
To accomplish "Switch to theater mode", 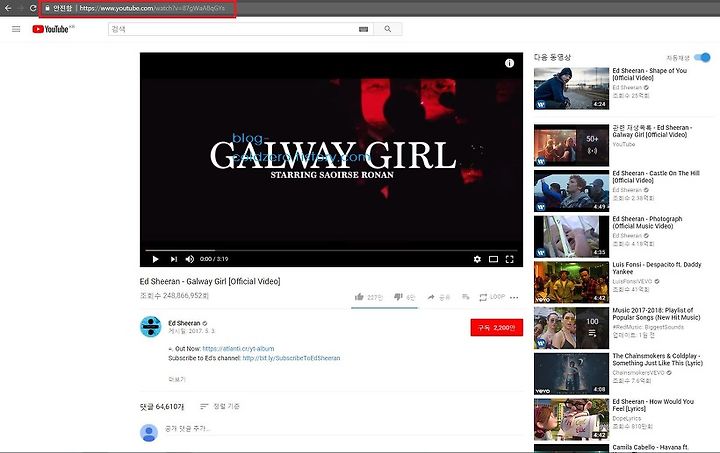I will point(493,259).
